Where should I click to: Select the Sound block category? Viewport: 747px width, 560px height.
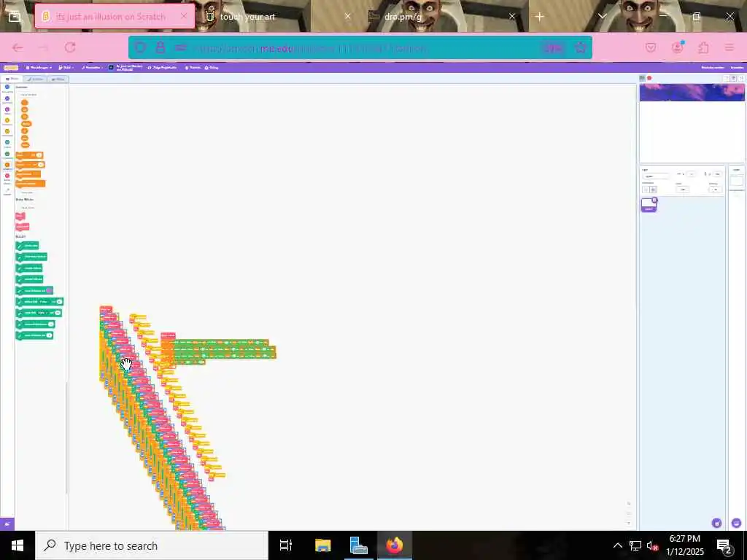7,111
